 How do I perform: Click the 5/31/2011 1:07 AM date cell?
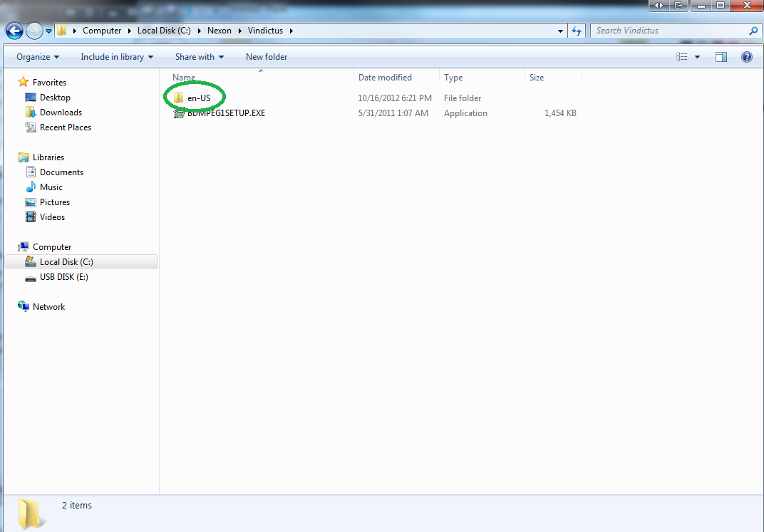(x=393, y=113)
